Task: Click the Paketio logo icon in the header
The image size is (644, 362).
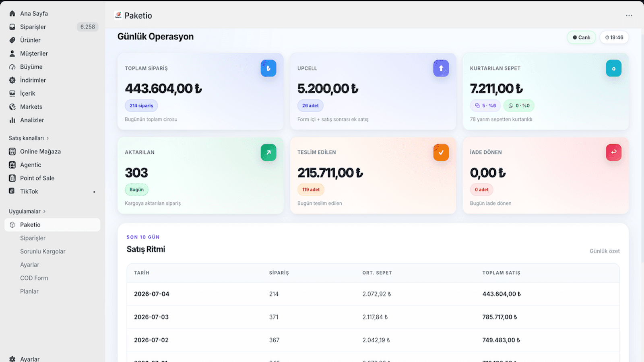Action: pos(118,15)
